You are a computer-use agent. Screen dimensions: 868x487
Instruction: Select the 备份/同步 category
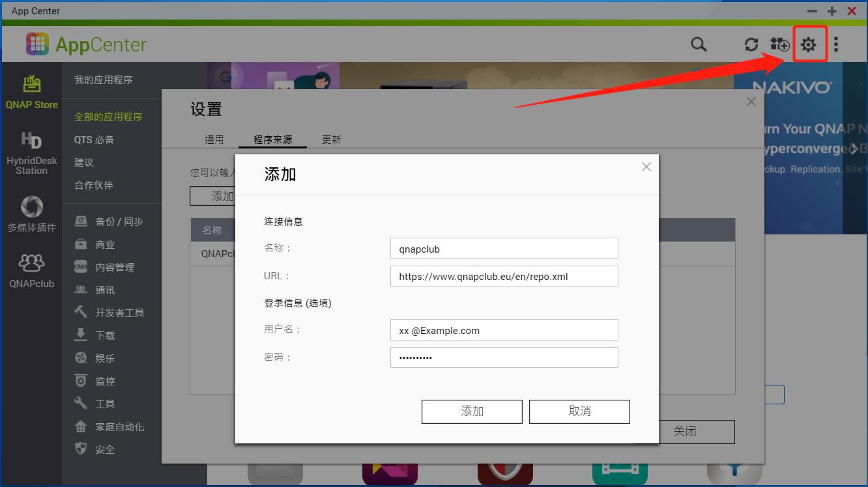pyautogui.click(x=112, y=221)
